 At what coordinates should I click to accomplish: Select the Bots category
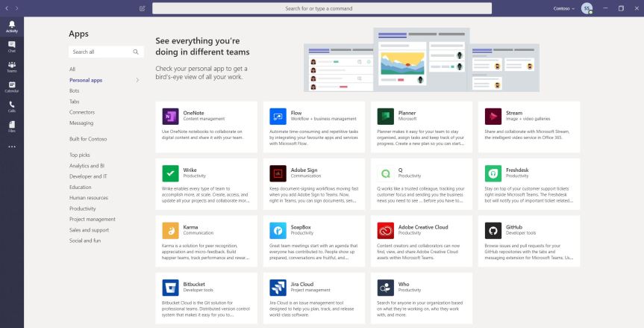point(75,90)
